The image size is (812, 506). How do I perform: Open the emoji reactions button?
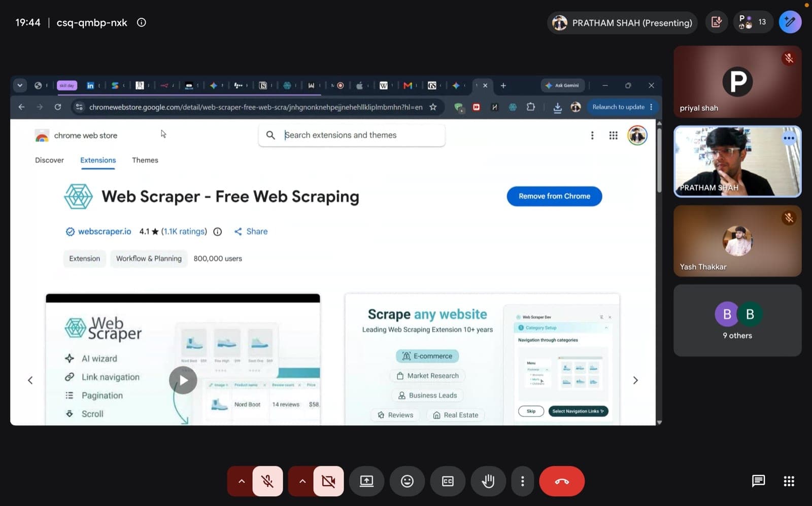407,481
